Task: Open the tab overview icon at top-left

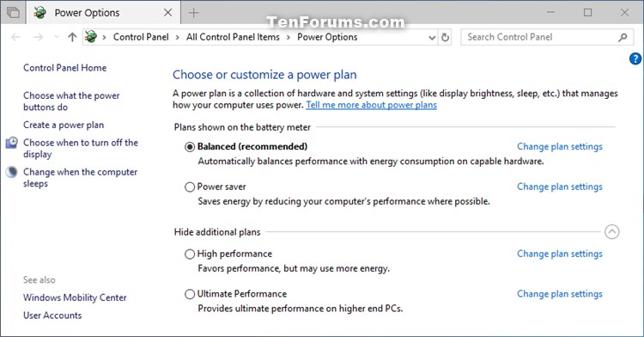Action: click(x=13, y=12)
